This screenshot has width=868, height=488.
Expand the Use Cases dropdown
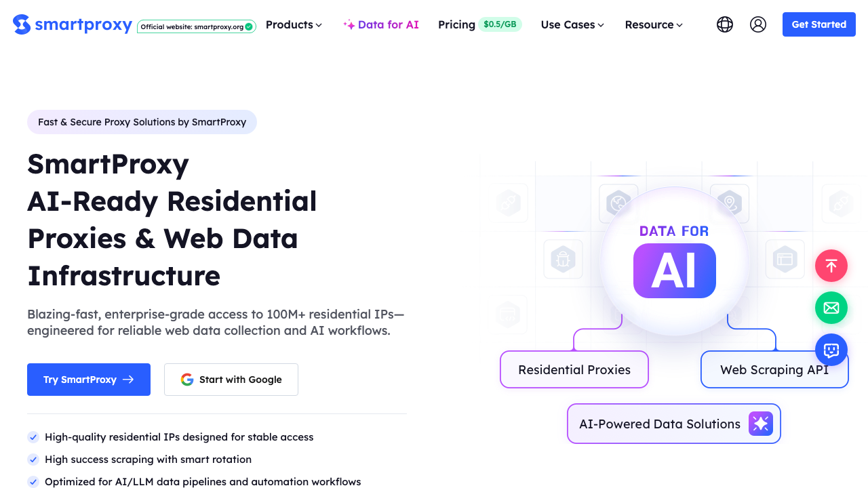click(572, 24)
